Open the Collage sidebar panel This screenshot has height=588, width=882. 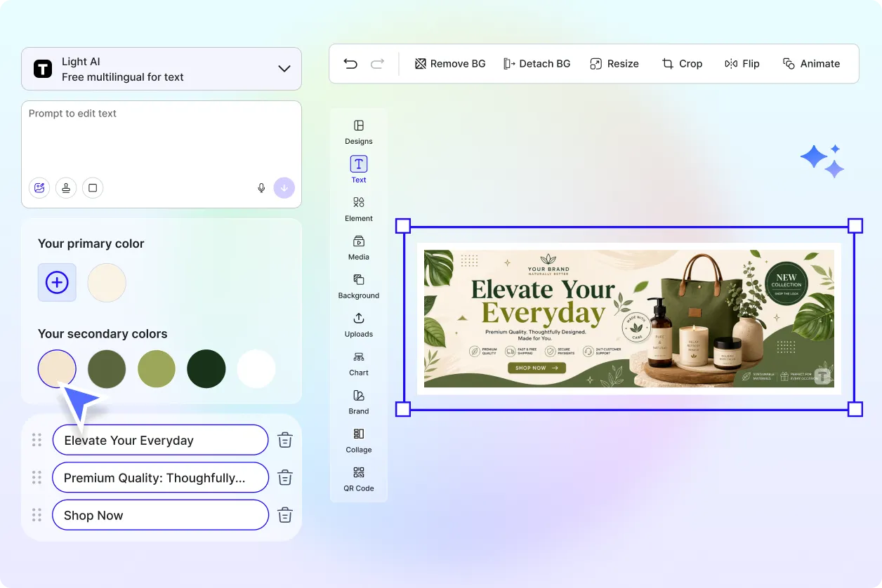[x=359, y=441]
